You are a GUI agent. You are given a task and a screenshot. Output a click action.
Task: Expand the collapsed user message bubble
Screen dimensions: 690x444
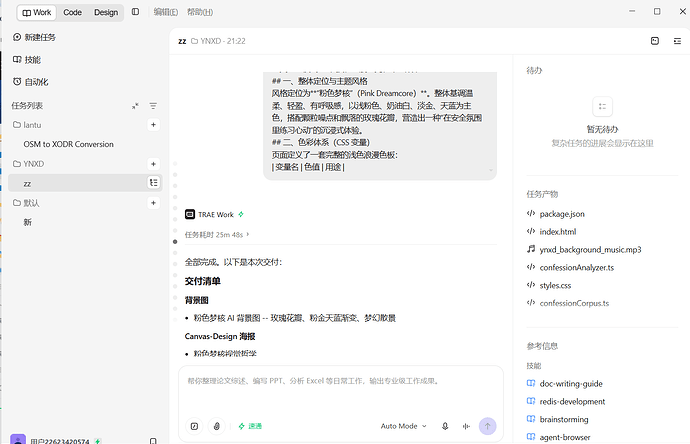coord(491,170)
